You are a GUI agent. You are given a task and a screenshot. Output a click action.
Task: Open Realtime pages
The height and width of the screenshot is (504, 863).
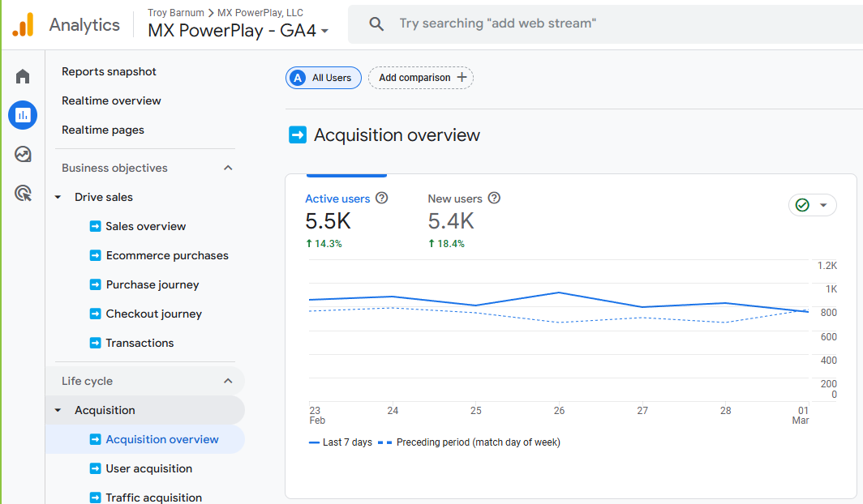pyautogui.click(x=103, y=130)
